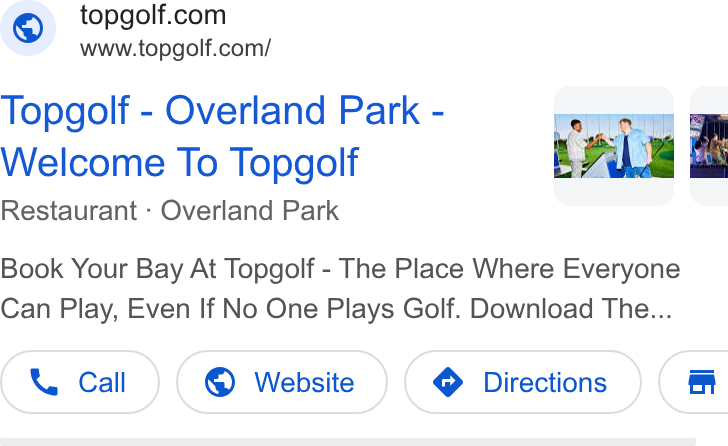Click the phone icon in Call button
Screen dimensions: 728x446
[44, 382]
